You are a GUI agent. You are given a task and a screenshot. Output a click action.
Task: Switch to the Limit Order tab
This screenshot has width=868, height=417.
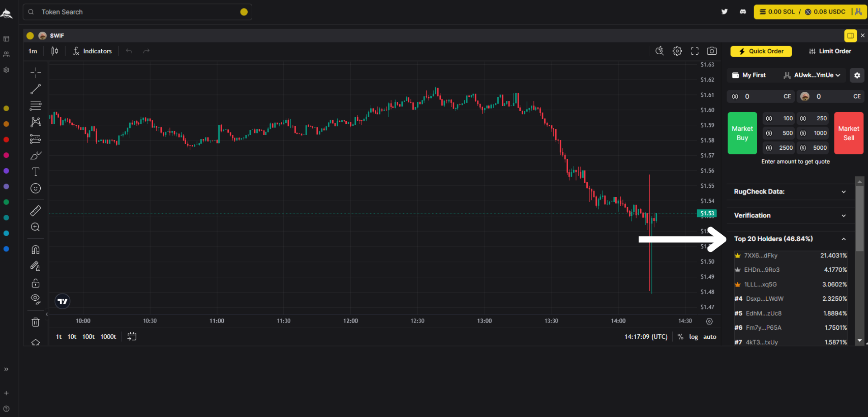click(x=830, y=51)
